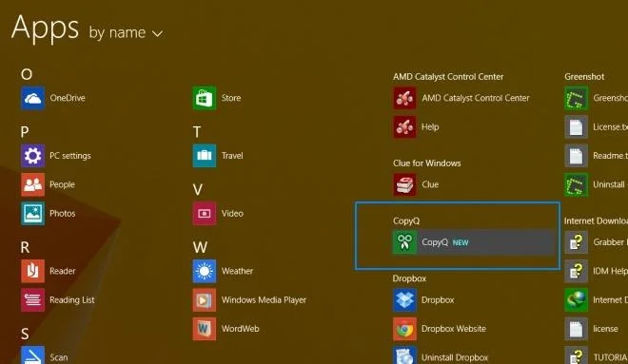Click the 'Greenshot' group header
This screenshot has height=364, width=628.
point(584,76)
